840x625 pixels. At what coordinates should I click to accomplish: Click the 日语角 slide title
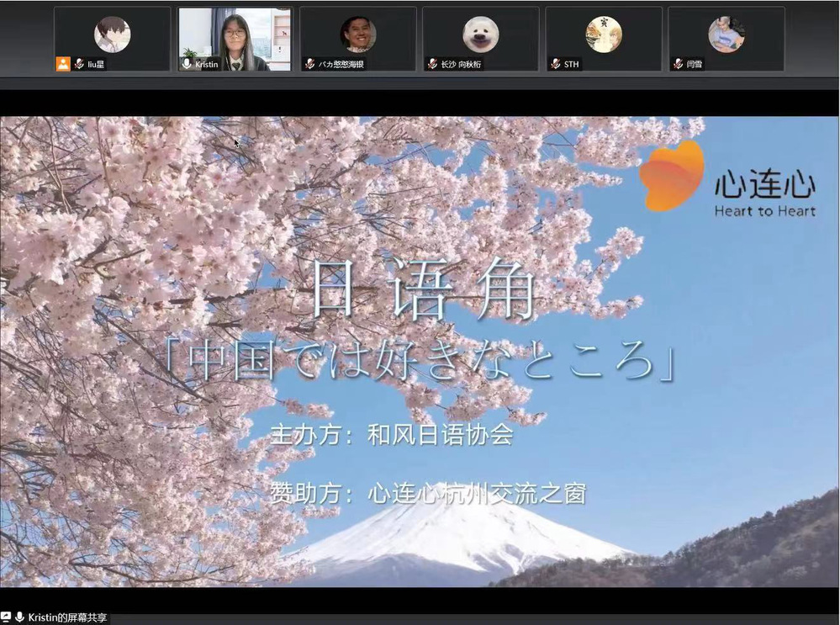click(x=423, y=292)
